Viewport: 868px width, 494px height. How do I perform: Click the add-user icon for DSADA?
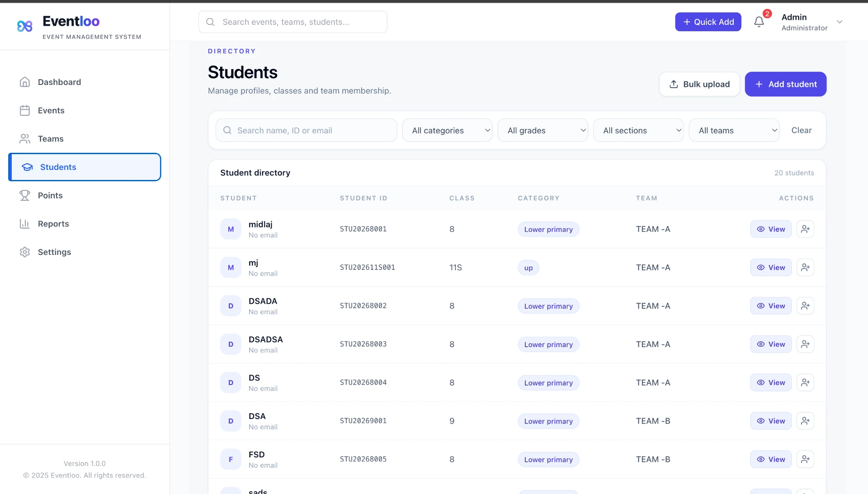tap(805, 306)
